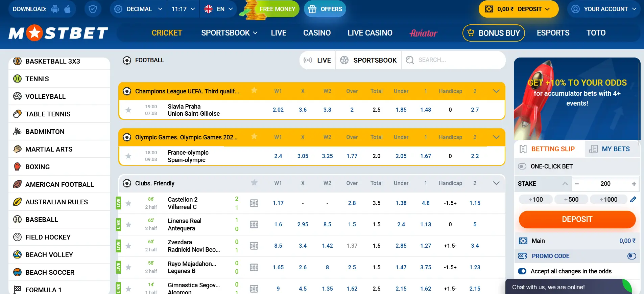Open the Live menu in top navigation
The image size is (644, 294).
point(279,33)
